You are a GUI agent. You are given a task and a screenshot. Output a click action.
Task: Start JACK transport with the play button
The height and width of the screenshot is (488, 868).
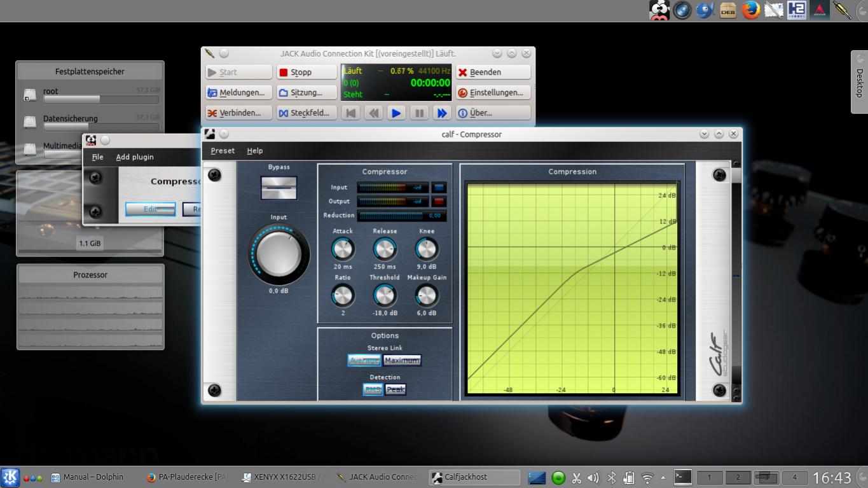(396, 113)
